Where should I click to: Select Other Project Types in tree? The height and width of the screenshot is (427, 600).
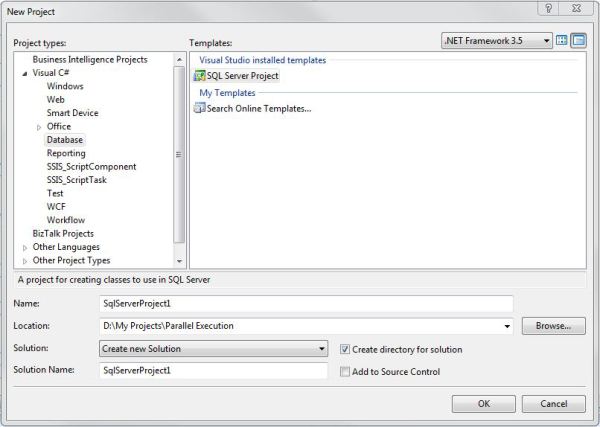tap(71, 260)
